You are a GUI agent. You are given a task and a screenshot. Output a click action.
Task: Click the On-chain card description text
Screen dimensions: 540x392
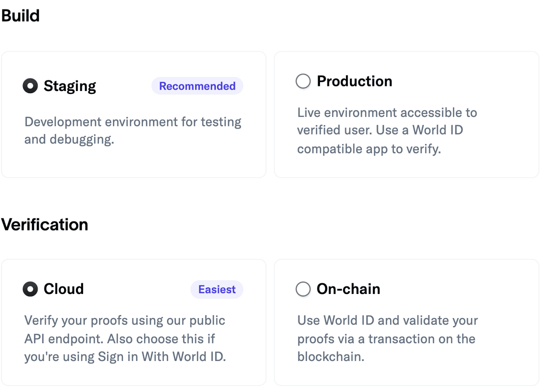pyautogui.click(x=387, y=338)
